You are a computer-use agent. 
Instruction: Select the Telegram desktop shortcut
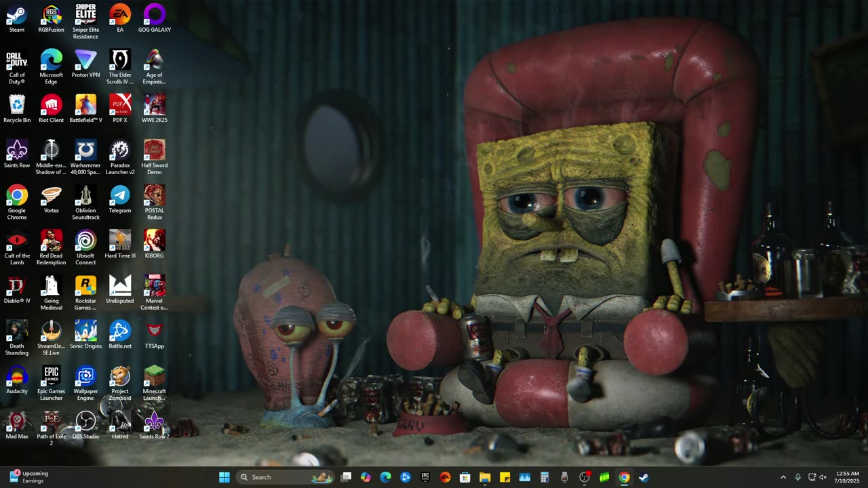point(120,200)
